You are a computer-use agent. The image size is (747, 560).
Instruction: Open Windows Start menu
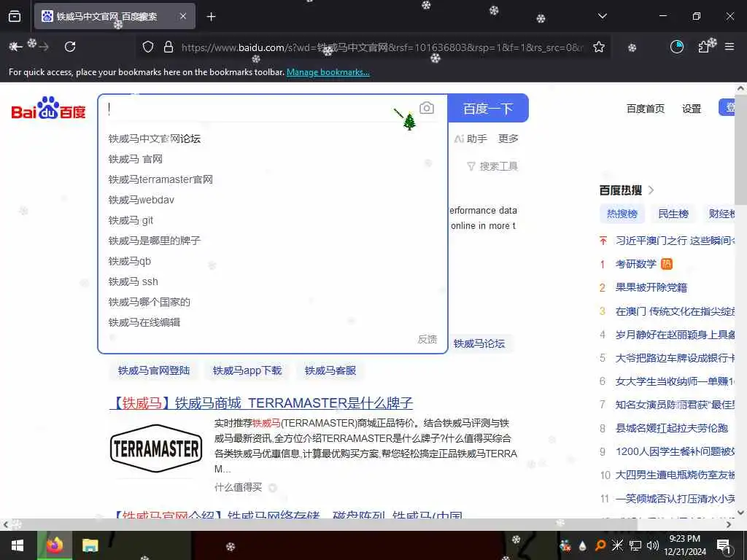(x=18, y=545)
